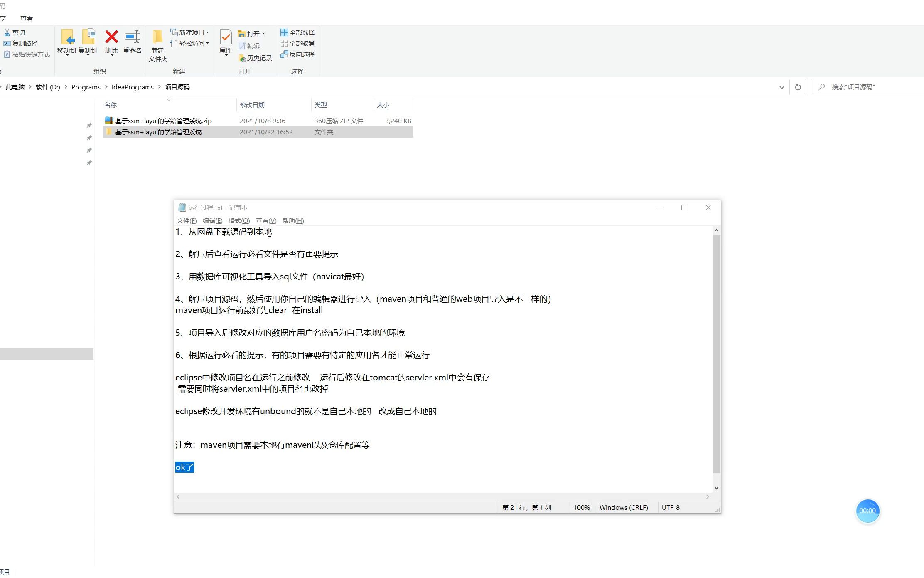Screen dimensions: 924x578
Task: Open the address bar history chevron
Action: coord(781,87)
